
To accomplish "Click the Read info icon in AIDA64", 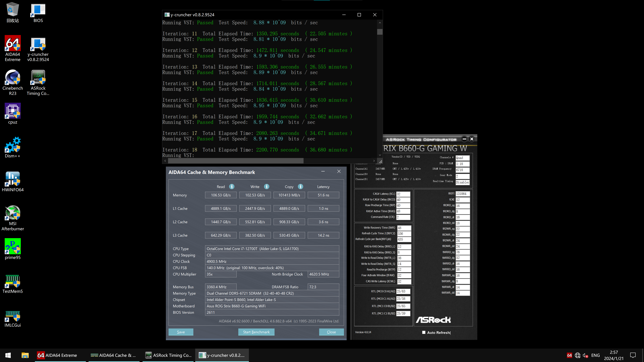I will coord(232,187).
